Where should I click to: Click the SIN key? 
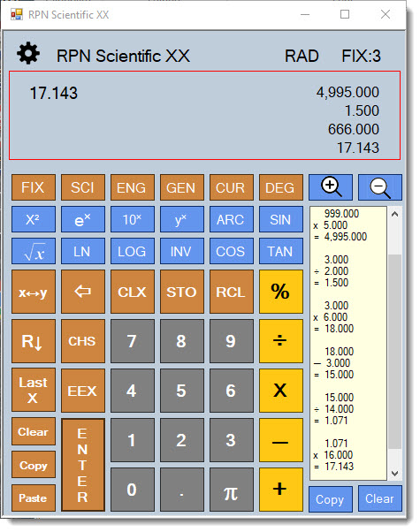pyautogui.click(x=281, y=219)
